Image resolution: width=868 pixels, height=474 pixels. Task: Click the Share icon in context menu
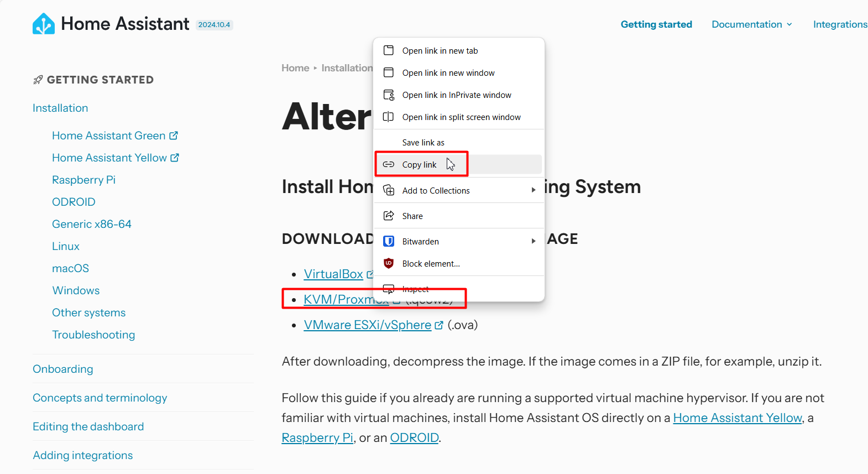pos(389,216)
